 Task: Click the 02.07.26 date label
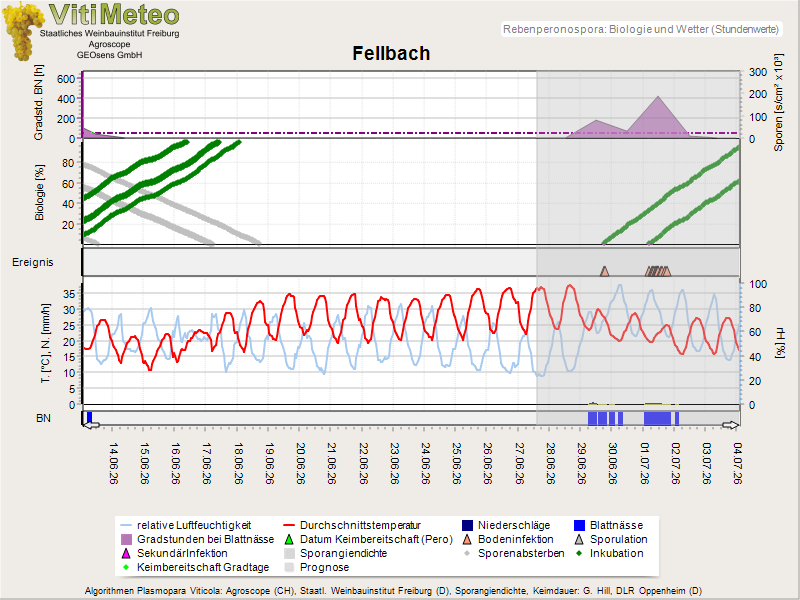pos(676,463)
